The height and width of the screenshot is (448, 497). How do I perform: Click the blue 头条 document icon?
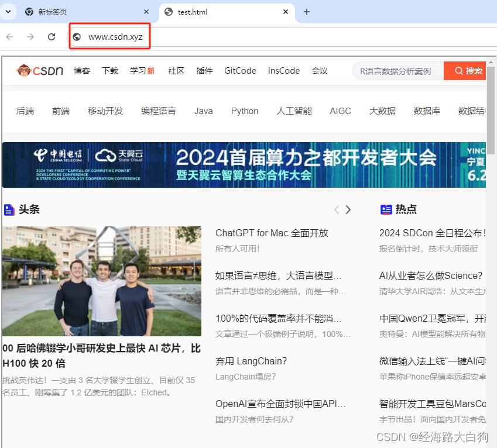9,209
